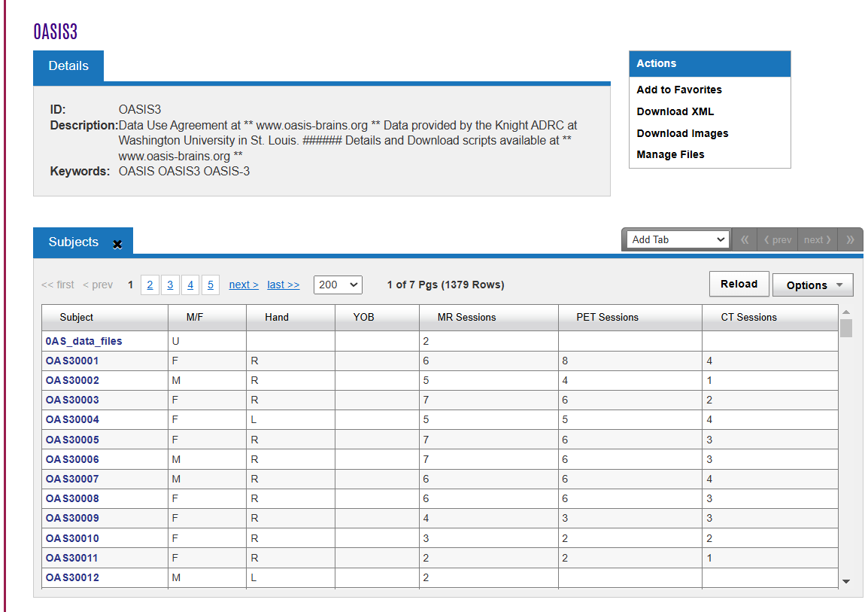Go to page 2 of subjects
Image resolution: width=868 pixels, height=612 pixels.
point(150,285)
